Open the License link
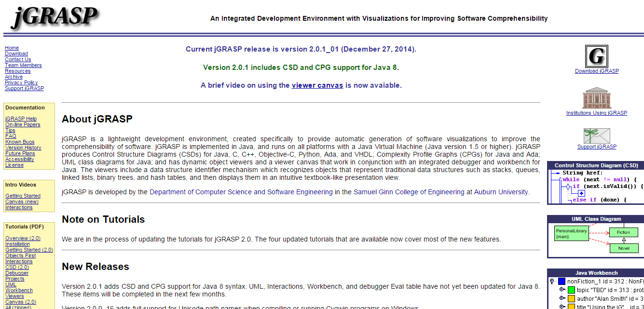Viewport: 644px width, 309px height. pyautogui.click(x=14, y=165)
